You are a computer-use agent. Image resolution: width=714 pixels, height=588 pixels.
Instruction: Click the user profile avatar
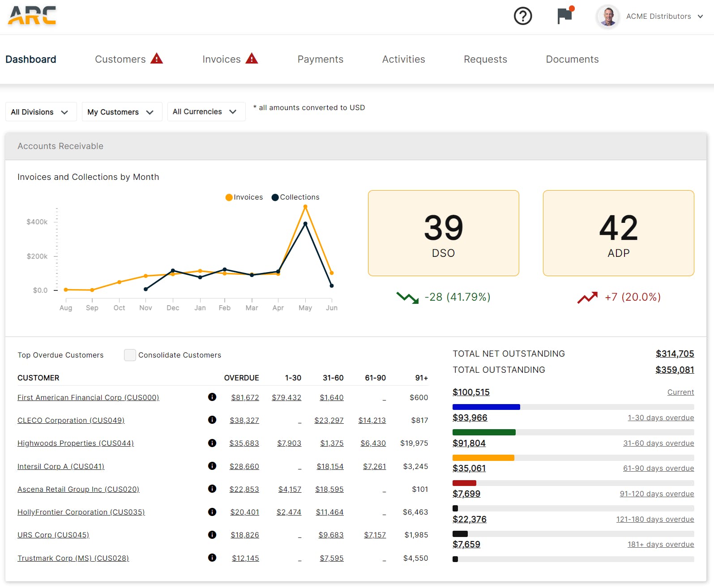[607, 17]
